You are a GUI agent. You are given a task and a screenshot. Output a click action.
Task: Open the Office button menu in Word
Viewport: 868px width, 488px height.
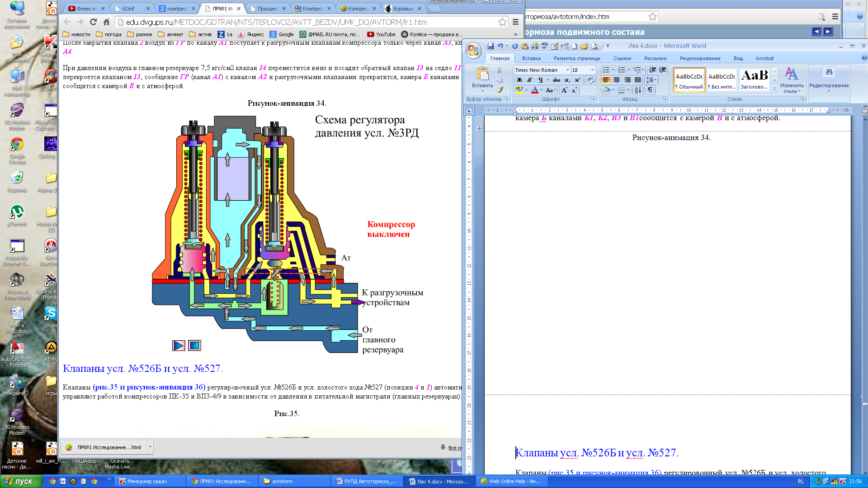[x=473, y=51]
